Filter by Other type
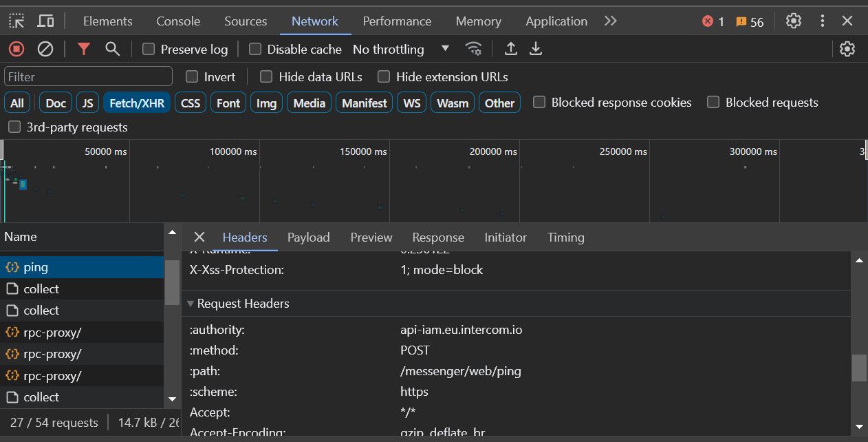 499,103
